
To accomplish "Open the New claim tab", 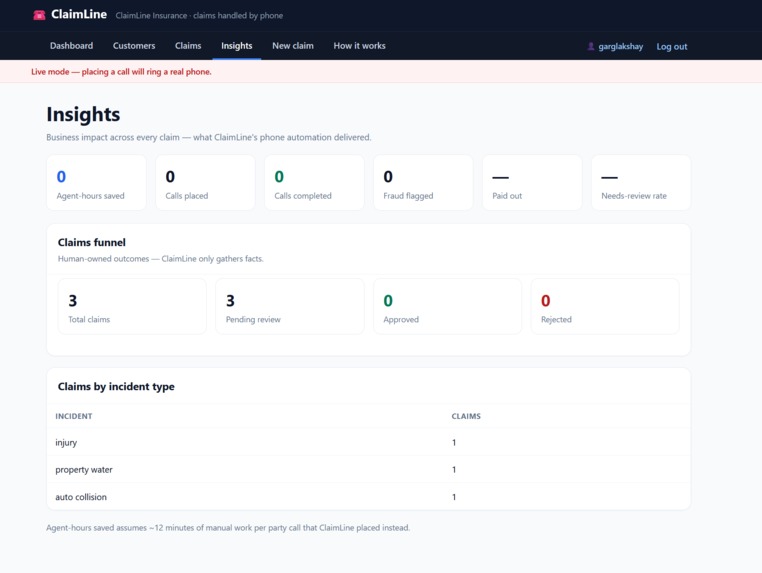I will (293, 46).
